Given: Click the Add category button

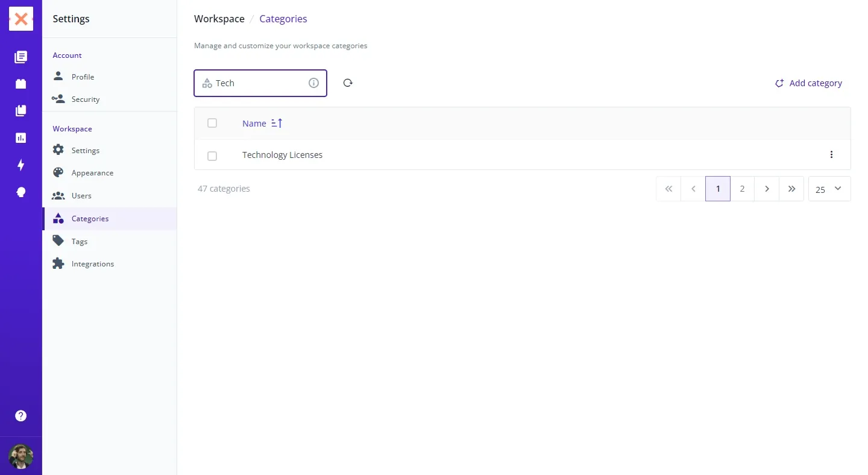Looking at the screenshot, I should (x=808, y=83).
